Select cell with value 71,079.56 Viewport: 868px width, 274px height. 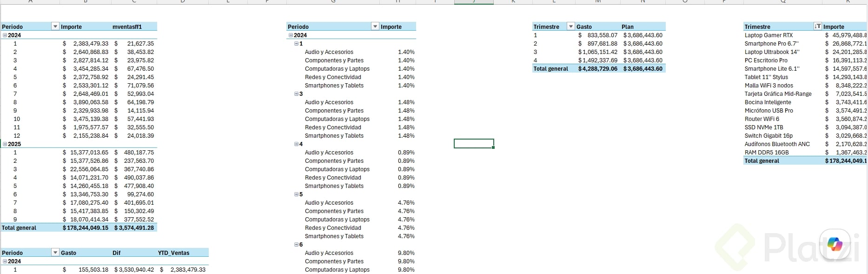134,85
